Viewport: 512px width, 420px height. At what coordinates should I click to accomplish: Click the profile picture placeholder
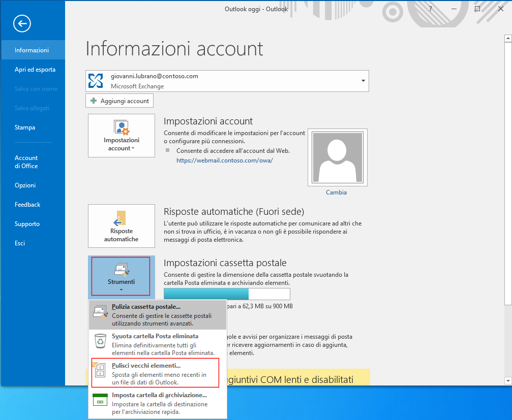coord(338,157)
